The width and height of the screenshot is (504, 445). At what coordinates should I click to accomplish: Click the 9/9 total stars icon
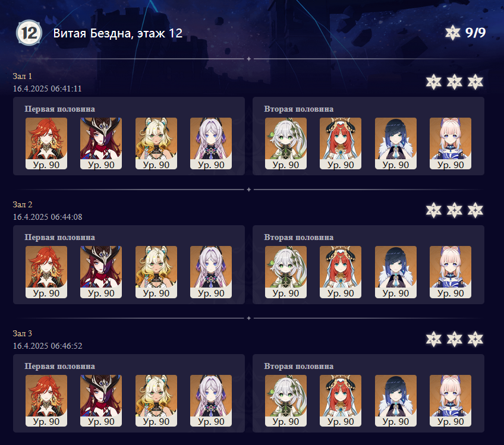click(452, 33)
